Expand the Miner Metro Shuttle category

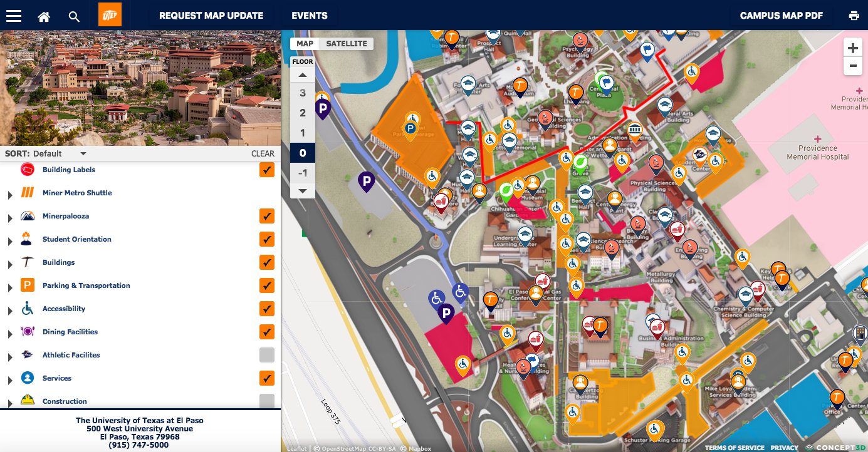coord(9,195)
